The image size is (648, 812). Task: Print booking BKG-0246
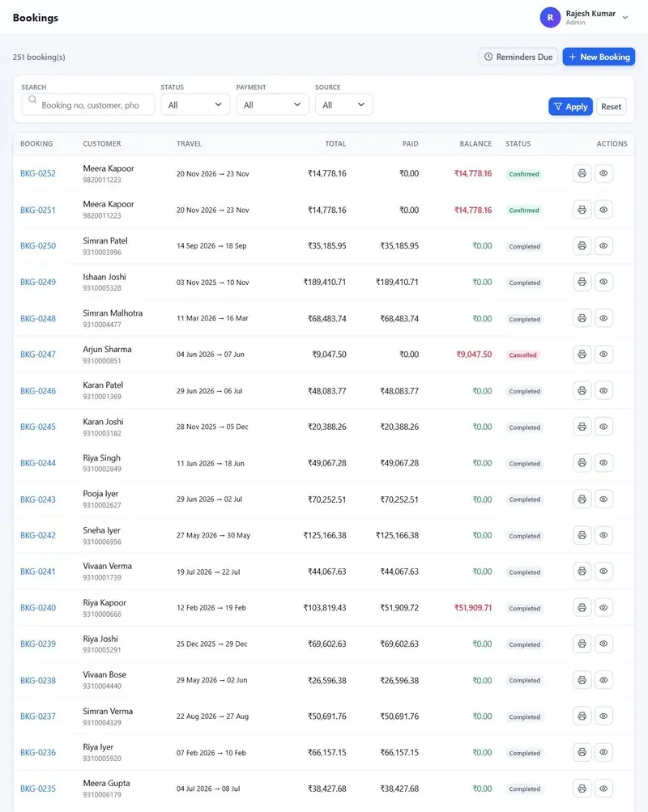point(582,390)
